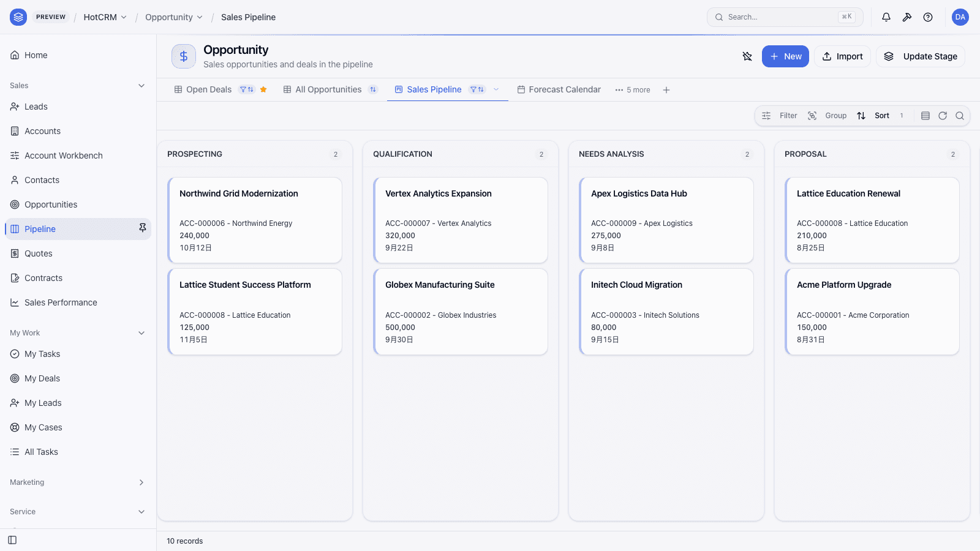Open Lattice Education Renewal card

click(872, 220)
